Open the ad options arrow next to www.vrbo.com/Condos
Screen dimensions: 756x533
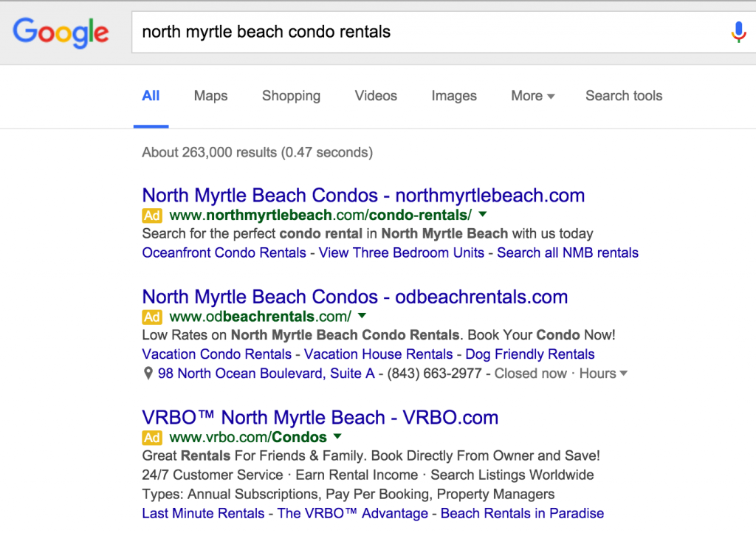point(337,437)
